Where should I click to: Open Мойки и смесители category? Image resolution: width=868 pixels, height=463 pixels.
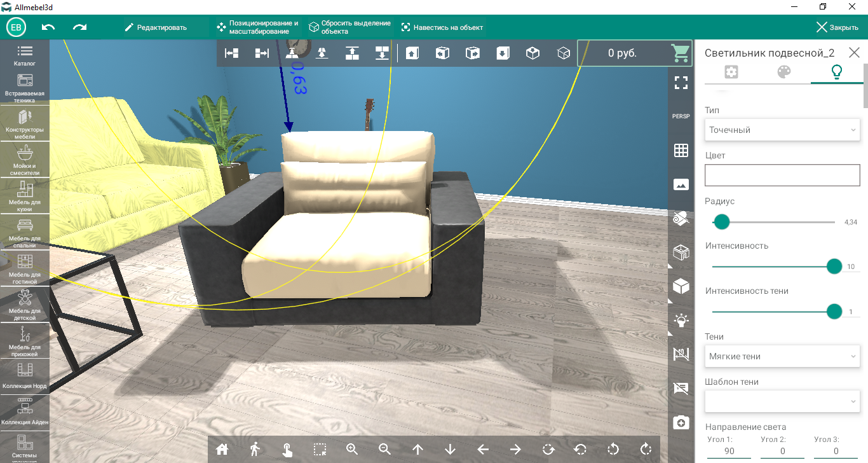point(25,161)
